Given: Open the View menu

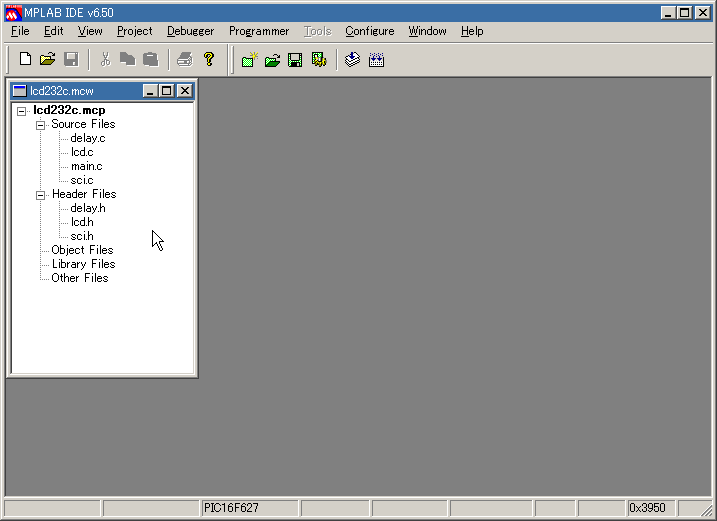Looking at the screenshot, I should pos(90,31).
